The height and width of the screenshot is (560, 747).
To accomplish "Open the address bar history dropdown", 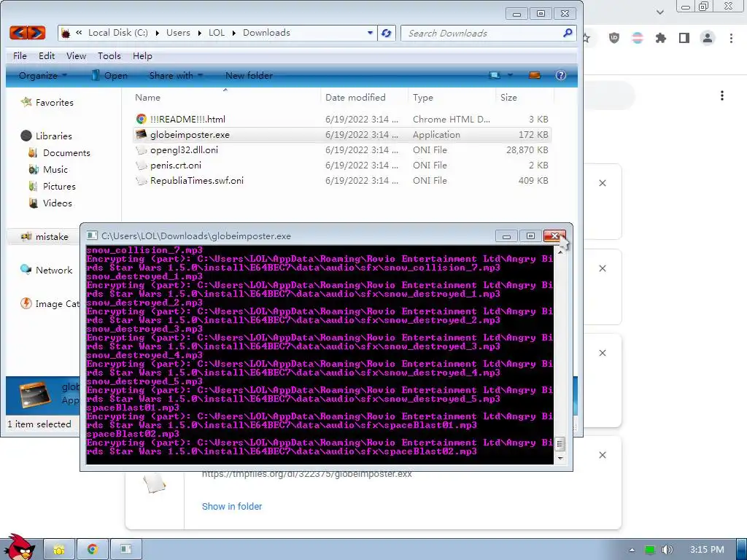I will [370, 33].
